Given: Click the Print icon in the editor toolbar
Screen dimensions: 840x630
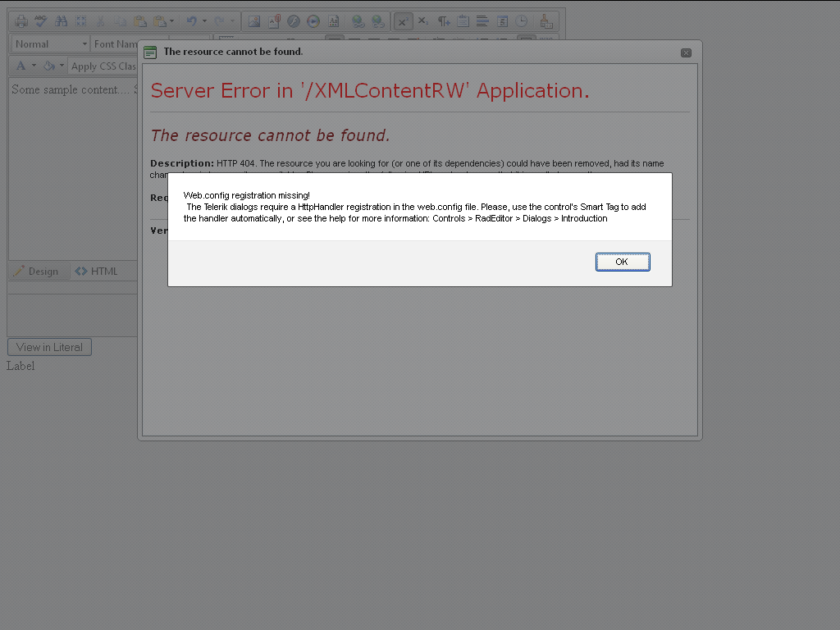Looking at the screenshot, I should pyautogui.click(x=21, y=21).
